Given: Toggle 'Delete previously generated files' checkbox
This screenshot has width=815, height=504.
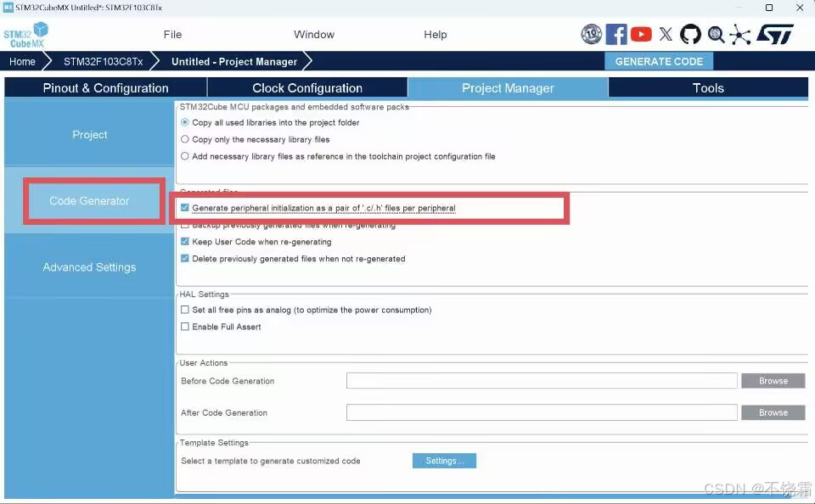Looking at the screenshot, I should coord(184,258).
